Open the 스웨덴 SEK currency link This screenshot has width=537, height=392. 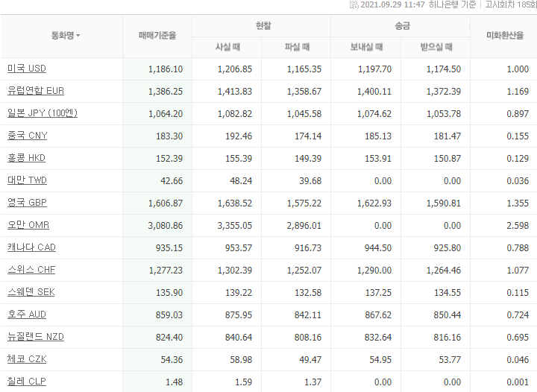31,292
